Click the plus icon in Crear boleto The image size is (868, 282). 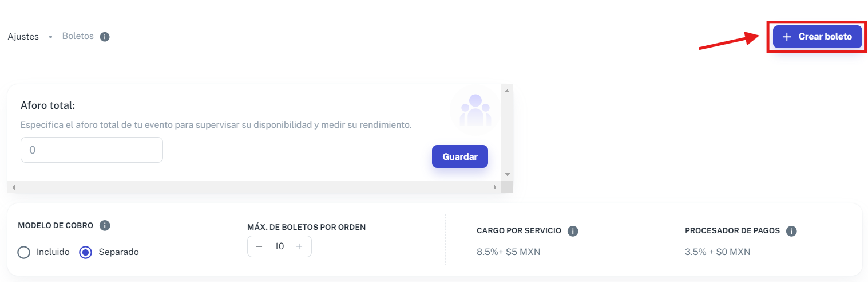tap(787, 37)
